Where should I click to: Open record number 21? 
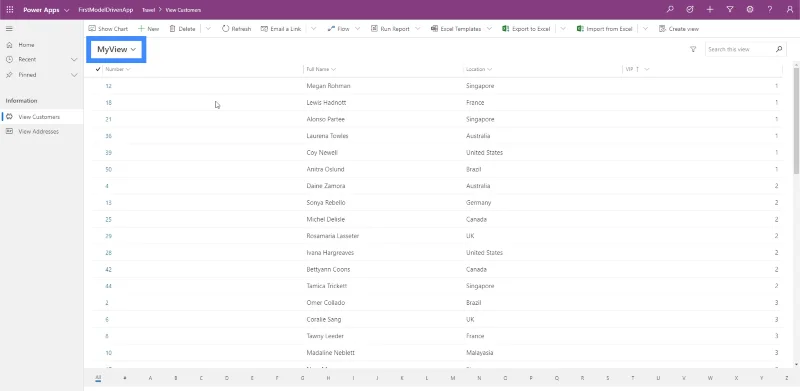click(109, 119)
